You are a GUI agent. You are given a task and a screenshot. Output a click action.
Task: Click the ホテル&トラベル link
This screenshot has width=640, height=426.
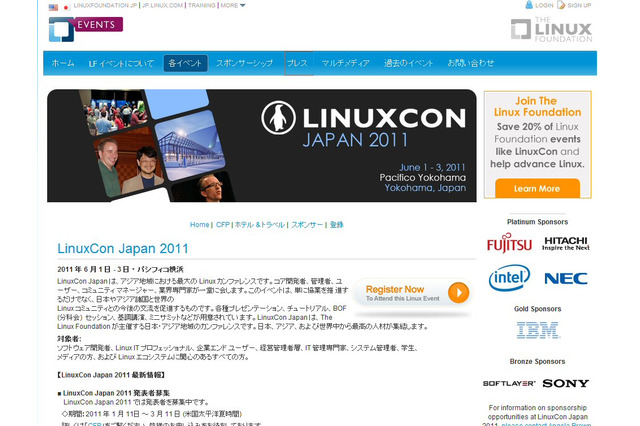(x=260, y=225)
